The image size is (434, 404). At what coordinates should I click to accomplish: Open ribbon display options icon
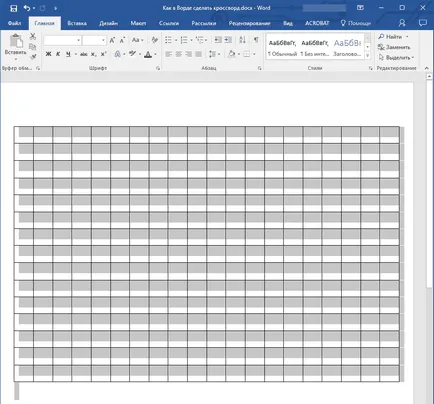coord(360,8)
